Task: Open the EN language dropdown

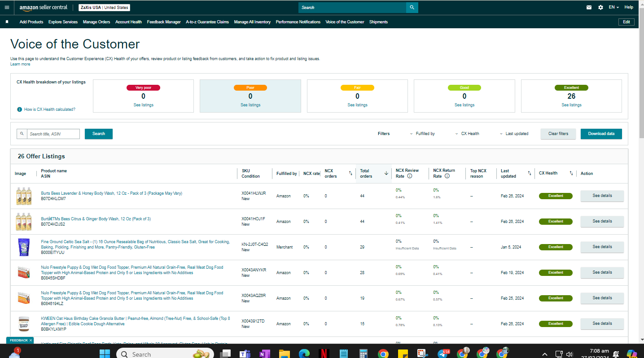Action: tap(614, 7)
